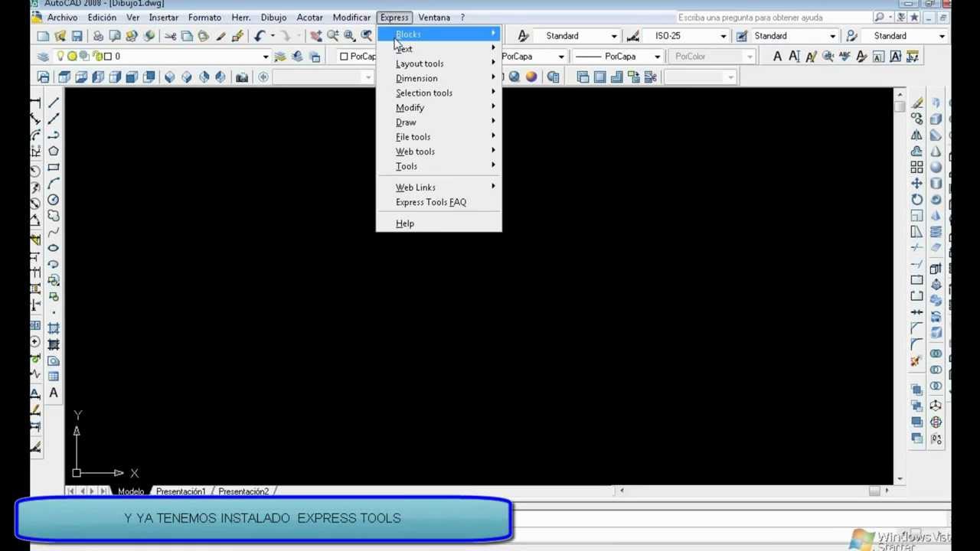Select the Line tool in draw toolbar
The height and width of the screenshot is (551, 980).
[x=53, y=103]
